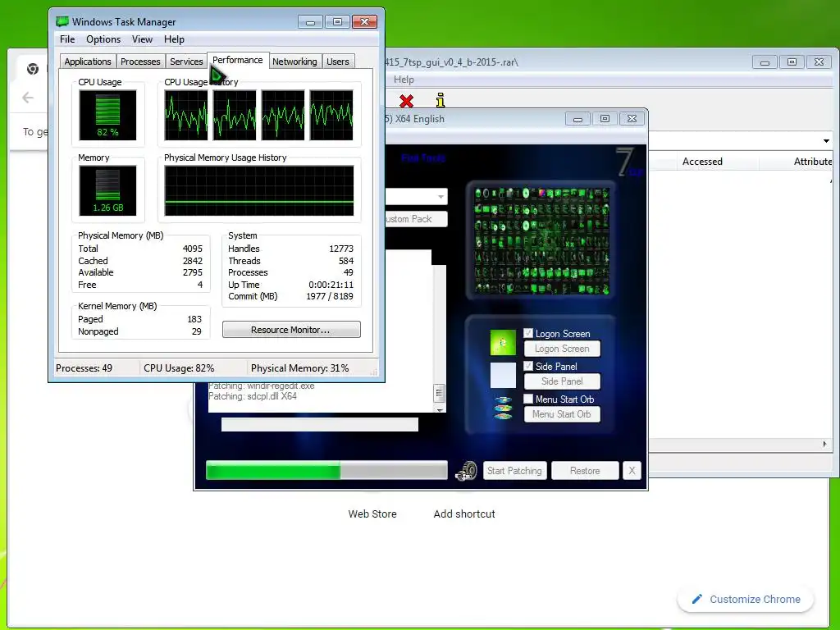Click the Cached memory value 2842

(192, 261)
